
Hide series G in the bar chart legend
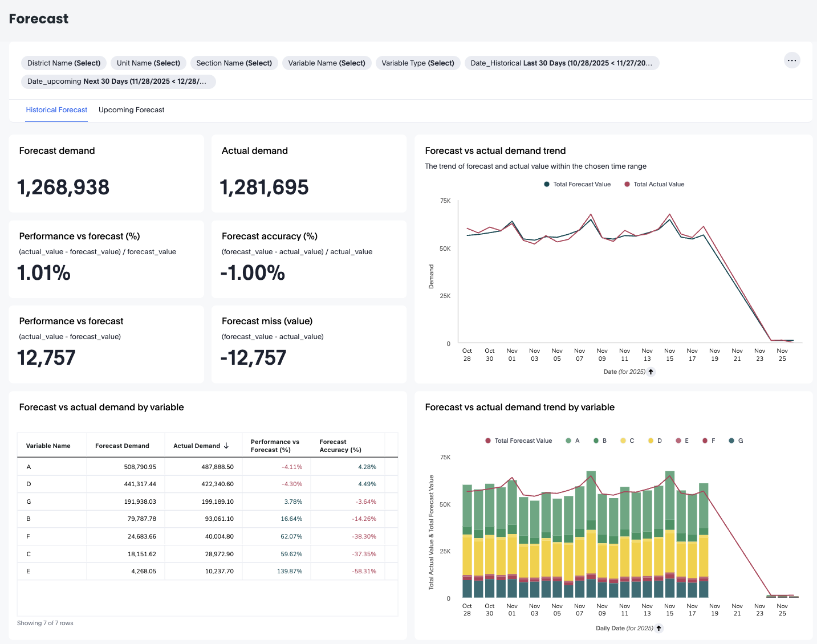click(x=731, y=441)
